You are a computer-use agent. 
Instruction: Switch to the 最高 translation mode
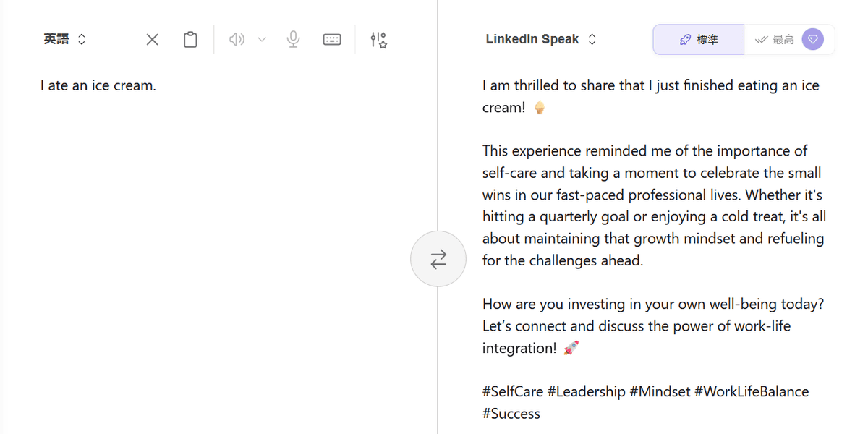click(x=775, y=40)
